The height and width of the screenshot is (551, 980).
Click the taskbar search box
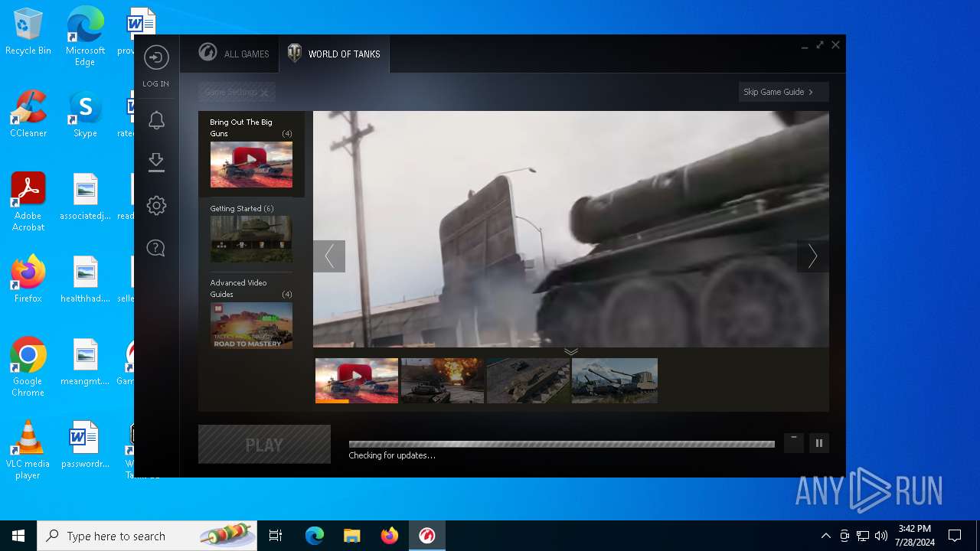coord(147,536)
